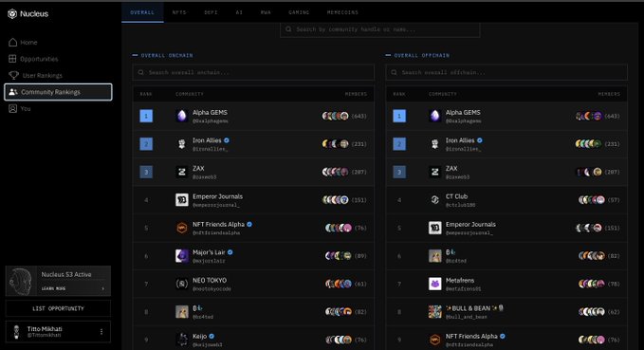This screenshot has width=644, height=350.
Task: Open Nucleus S3 Active Learn More
Action: (58, 281)
